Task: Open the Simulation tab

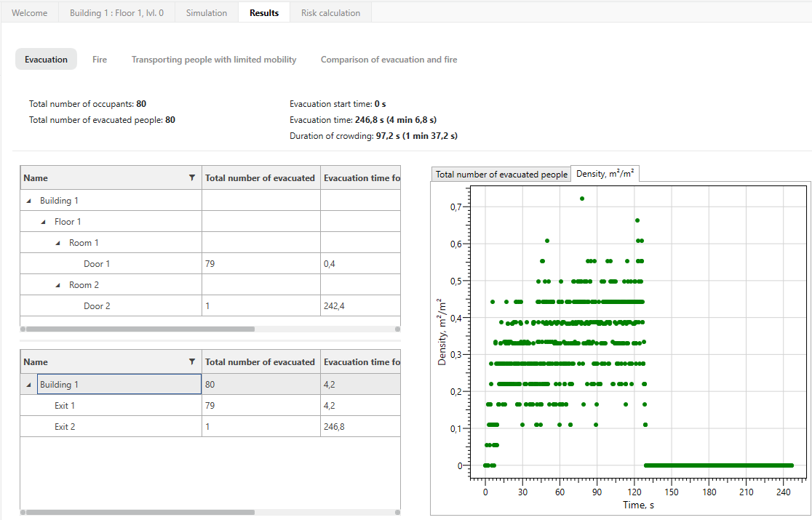Action: click(x=207, y=13)
